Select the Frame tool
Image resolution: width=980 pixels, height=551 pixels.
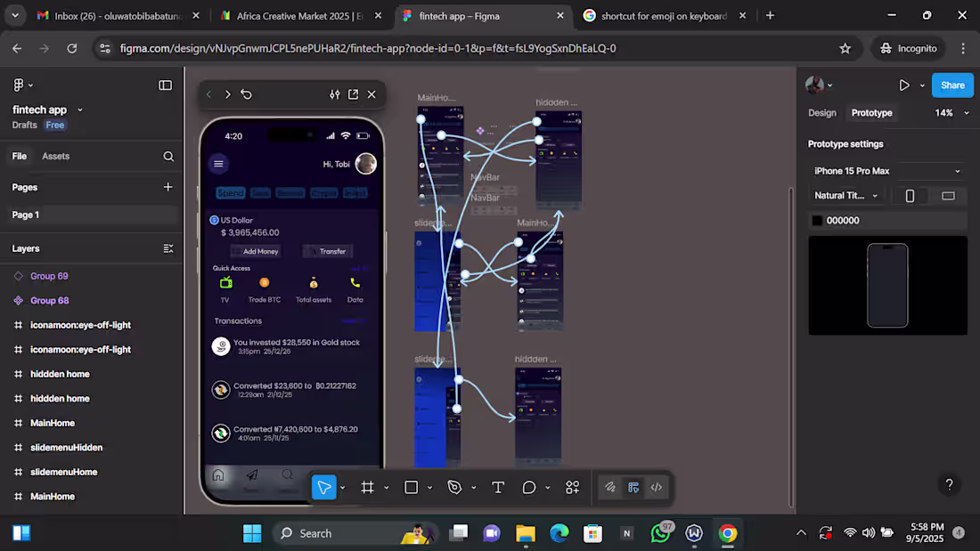(367, 487)
